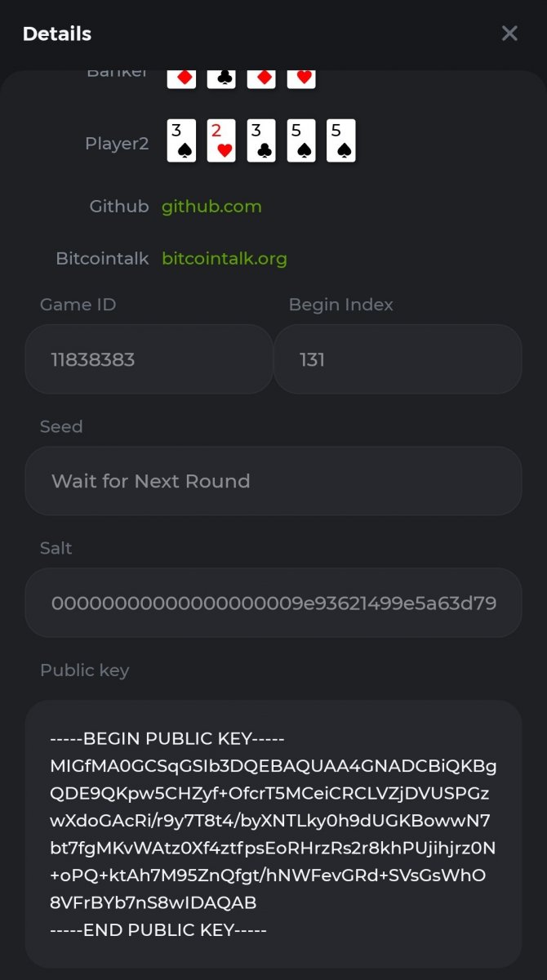
Task: Click the Seed field
Action: pyautogui.click(x=273, y=481)
